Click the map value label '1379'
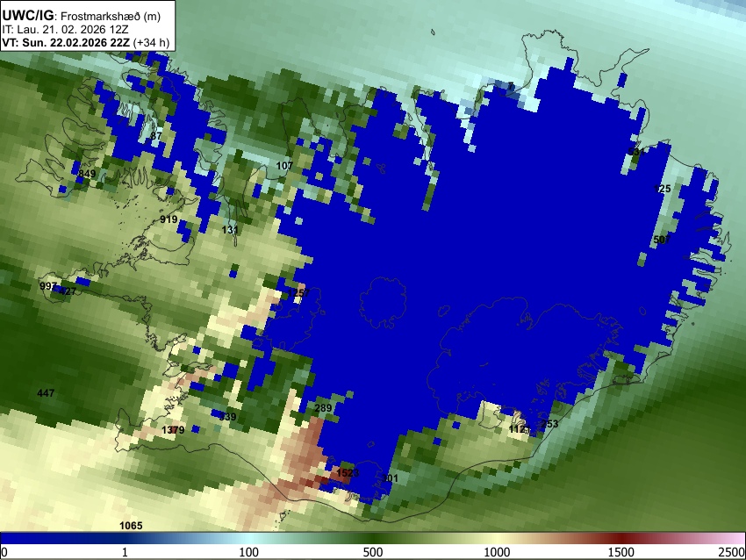Screen dimensions: 746x560 [173, 430]
